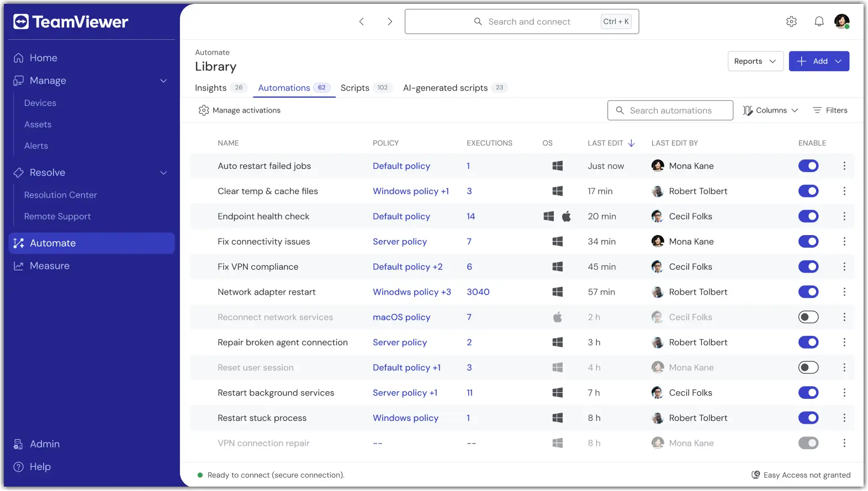Open the macOS policy link
The image size is (868, 491).
(401, 317)
